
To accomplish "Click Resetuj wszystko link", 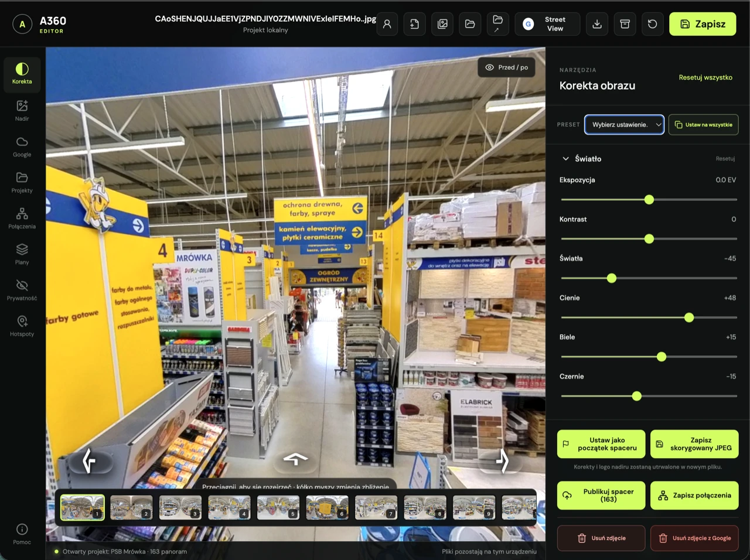I will click(x=705, y=77).
